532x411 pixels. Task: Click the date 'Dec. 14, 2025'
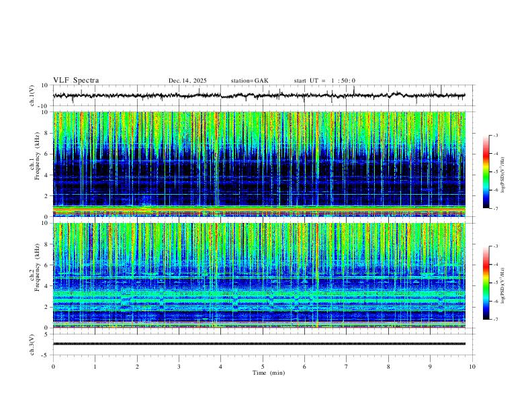pos(187,81)
